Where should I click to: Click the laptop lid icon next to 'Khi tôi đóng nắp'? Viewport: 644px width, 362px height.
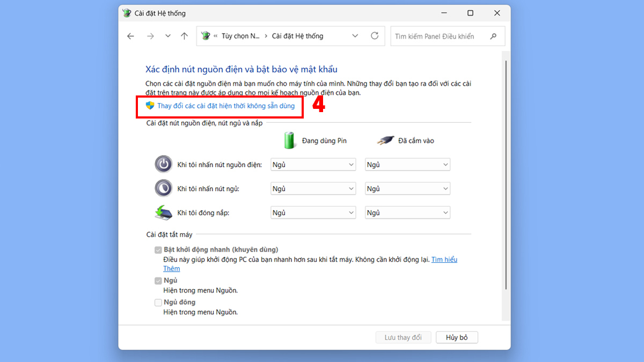click(x=163, y=212)
